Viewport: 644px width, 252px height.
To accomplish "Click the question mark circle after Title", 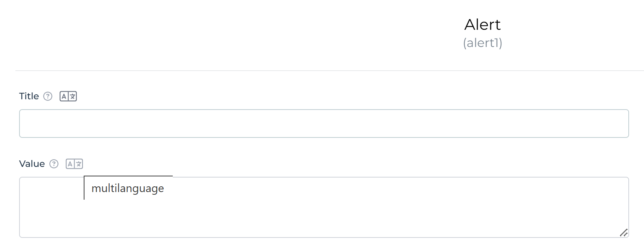I will (48, 96).
